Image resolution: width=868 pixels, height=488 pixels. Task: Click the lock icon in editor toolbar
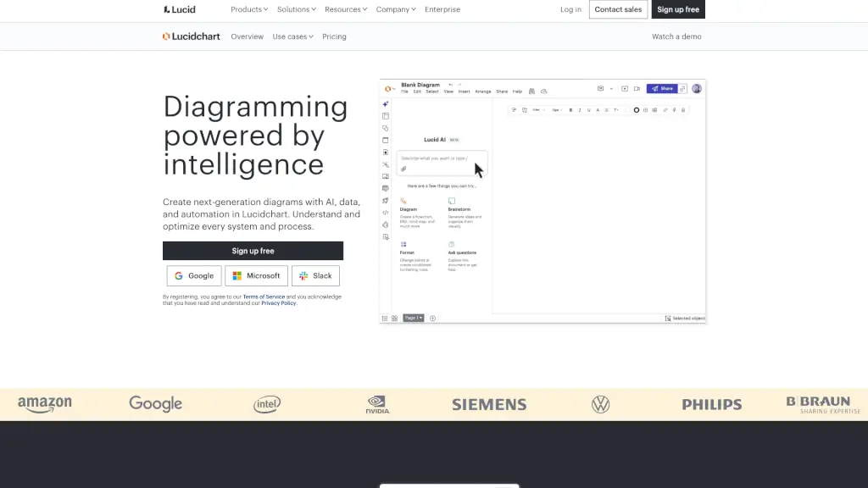coord(683,110)
